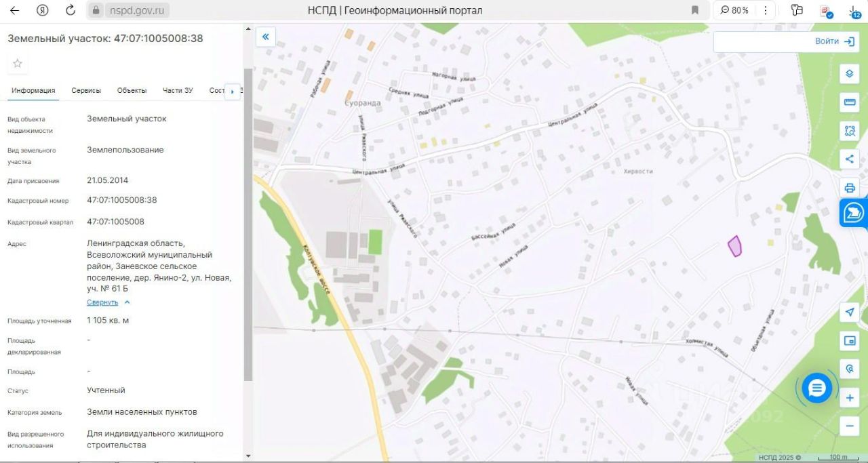The height and width of the screenshot is (463, 868).
Task: Show more tabs with arrow button
Action: 232,91
